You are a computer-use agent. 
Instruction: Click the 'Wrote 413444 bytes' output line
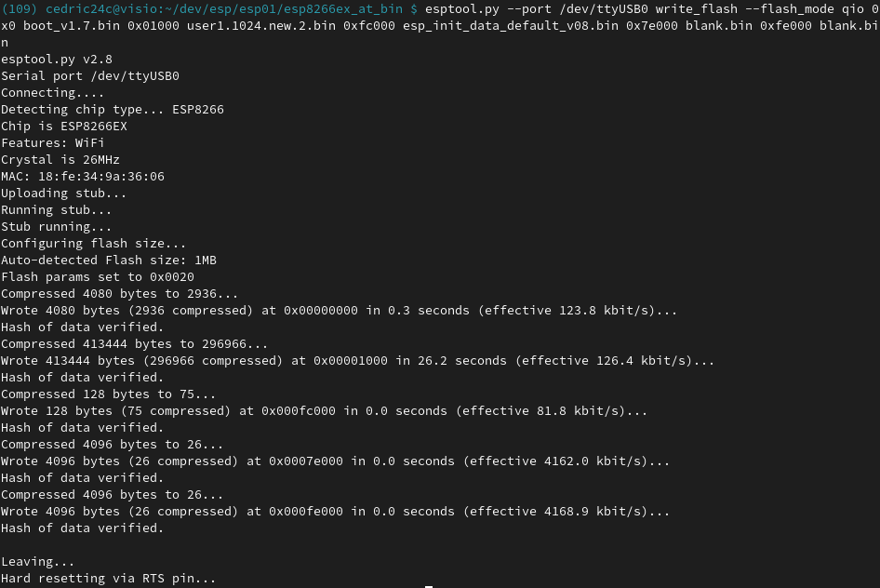point(357,361)
